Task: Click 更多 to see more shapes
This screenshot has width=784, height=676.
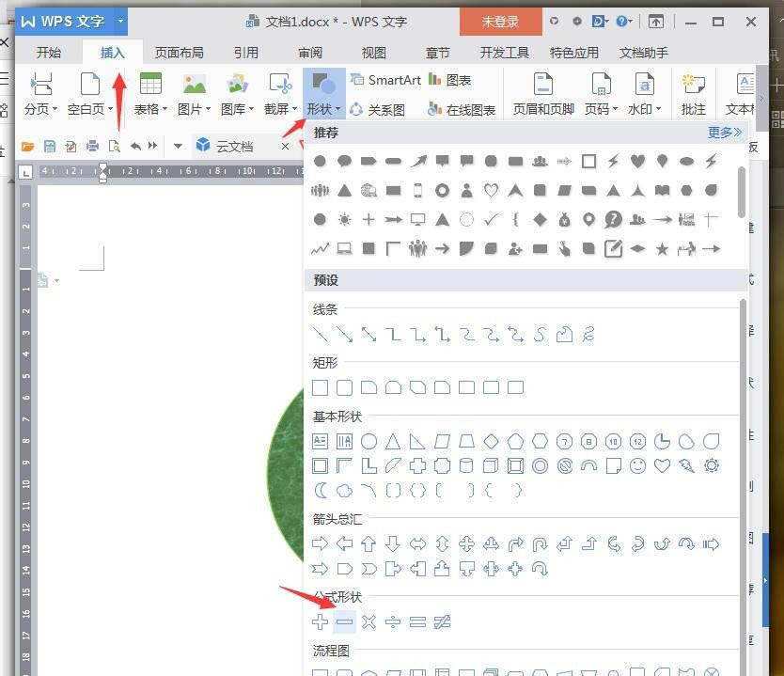Action: [x=725, y=133]
